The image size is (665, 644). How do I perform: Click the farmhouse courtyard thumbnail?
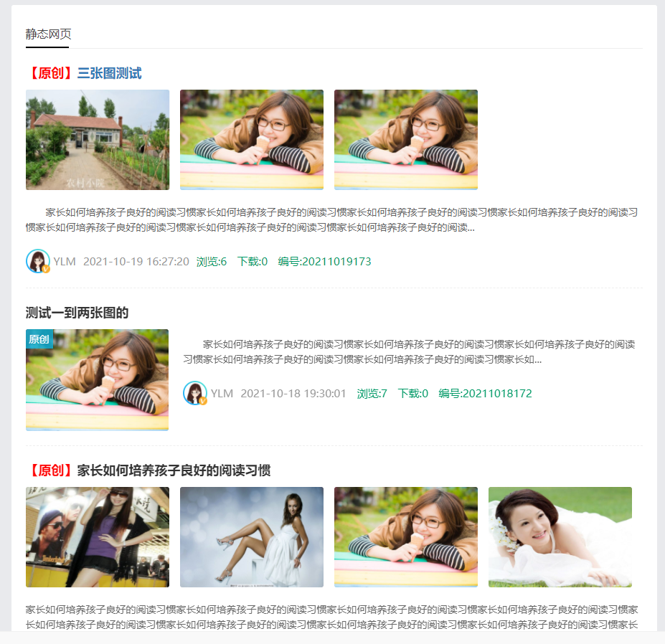98,140
